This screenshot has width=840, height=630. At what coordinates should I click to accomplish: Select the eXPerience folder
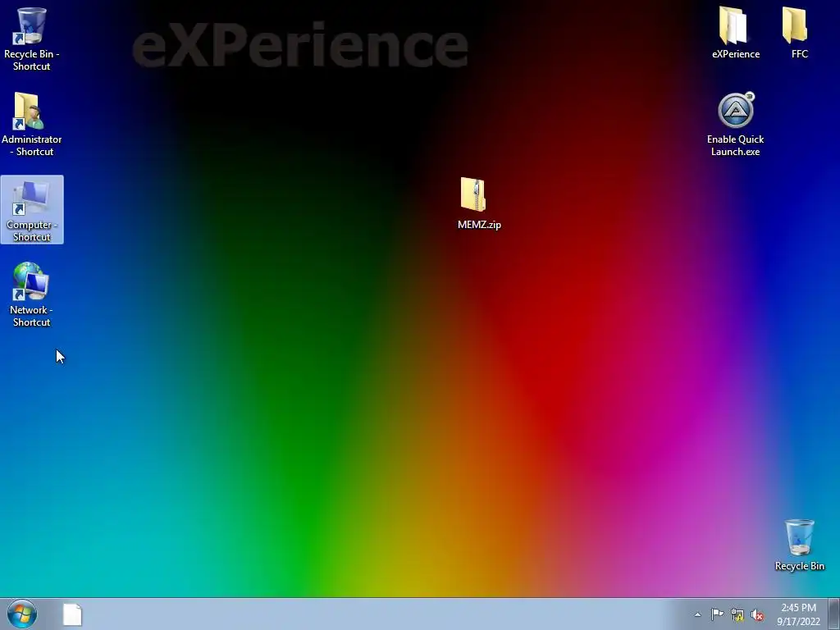coord(736,33)
